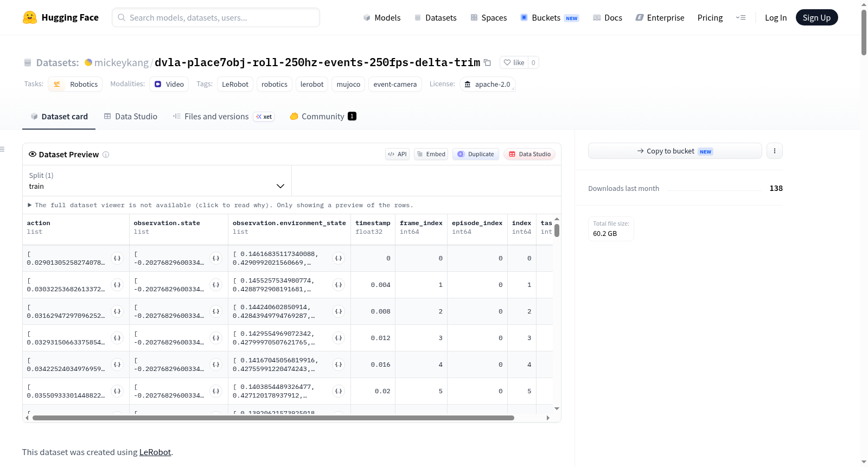Switch to Data Studio tab
Screen dimensions: 868x467
pos(131,116)
